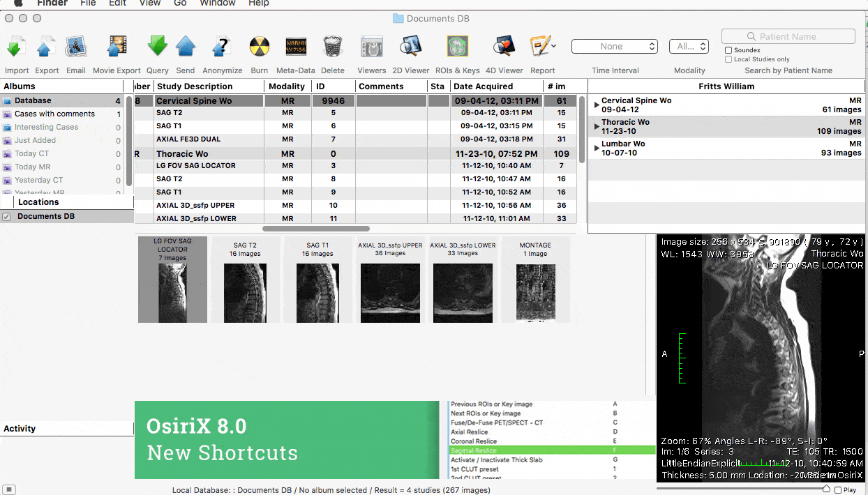Click the Movie Export icon
Image resolution: width=868 pixels, height=495 pixels.
(x=117, y=47)
